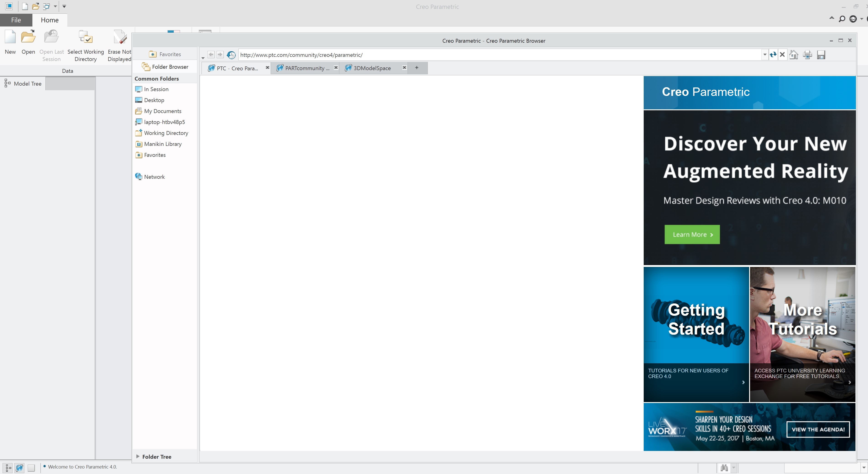
Task: Open the File menu
Action: click(x=16, y=20)
